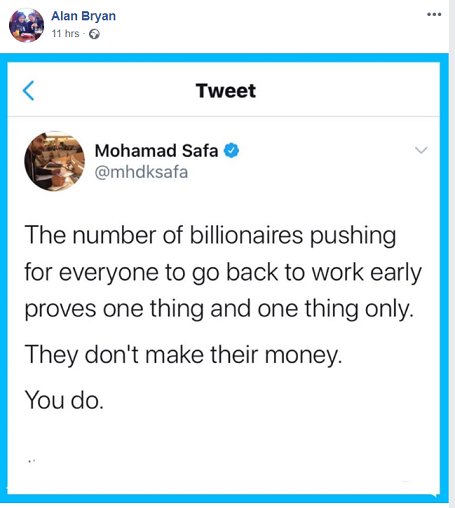This screenshot has height=508, width=455.
Task: Click the blue back arrow in Tweet header
Action: tap(28, 90)
